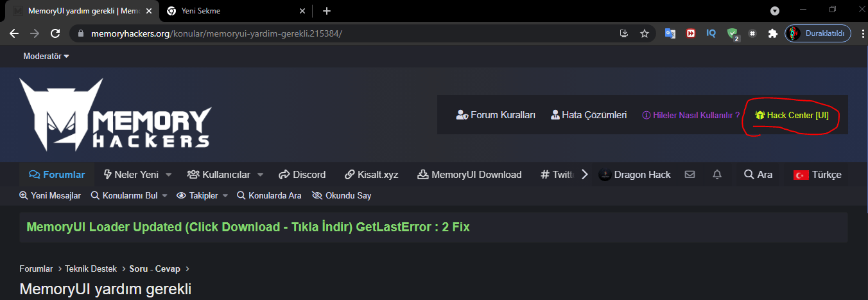The width and height of the screenshot is (868, 300).
Task: Open the Kisalt.xyz navigation link
Action: (x=371, y=174)
